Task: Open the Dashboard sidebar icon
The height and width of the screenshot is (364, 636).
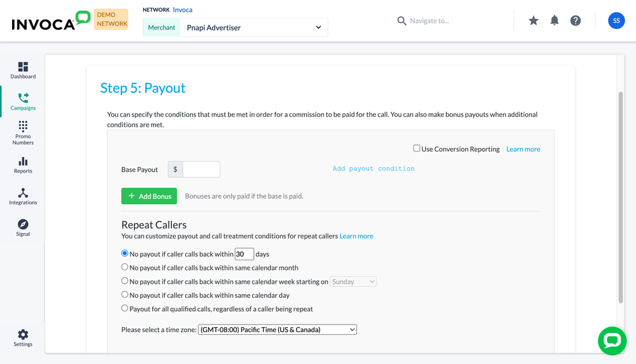Action: 23,70
